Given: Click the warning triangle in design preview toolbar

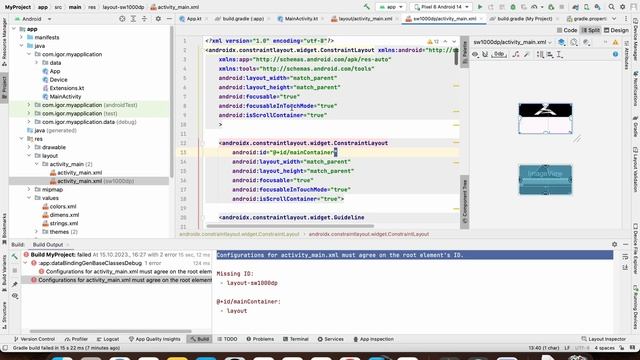Looking at the screenshot, I should (x=616, y=42).
